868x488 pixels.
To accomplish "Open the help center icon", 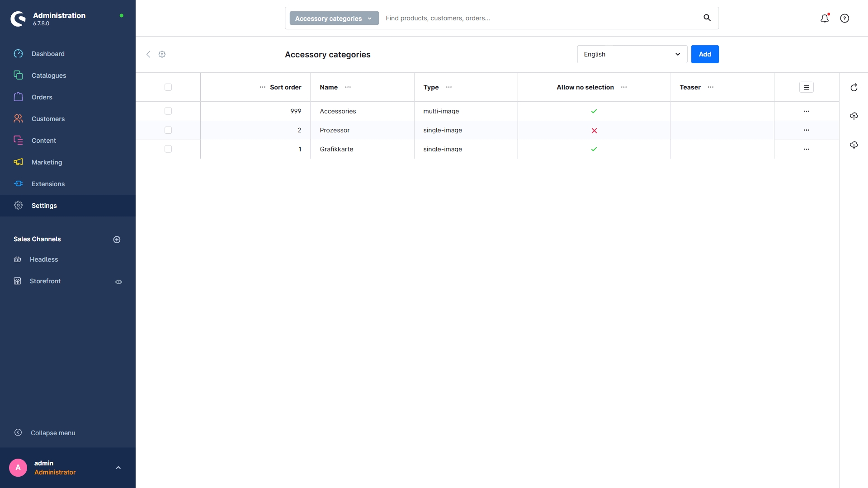I will [844, 18].
